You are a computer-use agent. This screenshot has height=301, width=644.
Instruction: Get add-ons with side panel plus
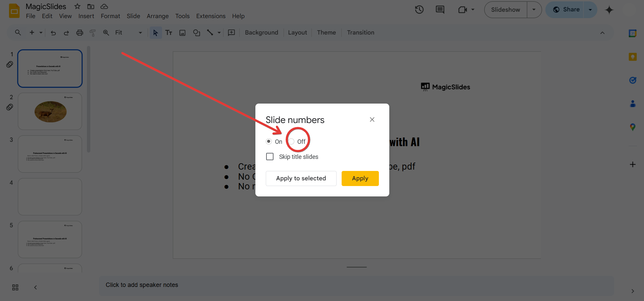633,165
